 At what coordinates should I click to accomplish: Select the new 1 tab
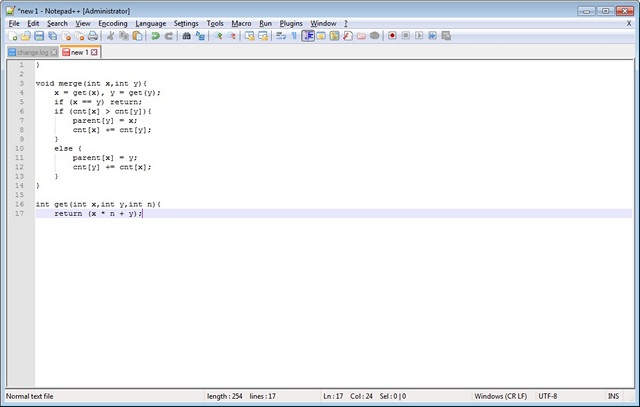pyautogui.click(x=80, y=52)
